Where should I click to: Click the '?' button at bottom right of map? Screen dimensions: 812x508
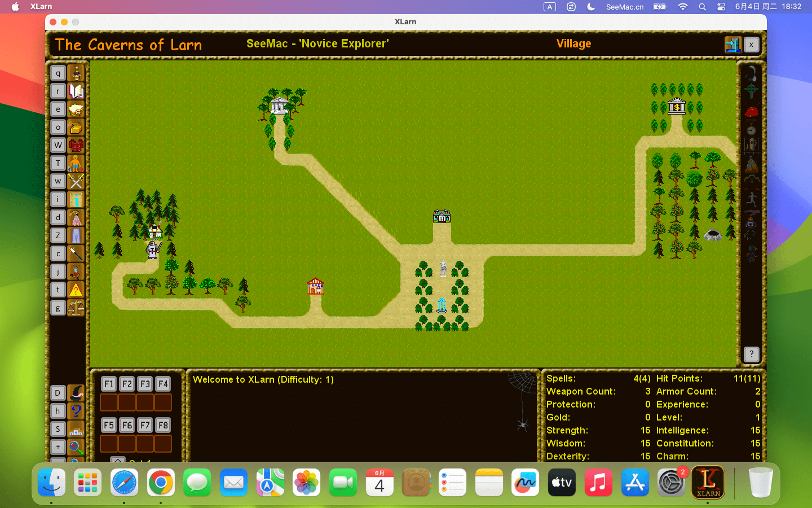751,354
